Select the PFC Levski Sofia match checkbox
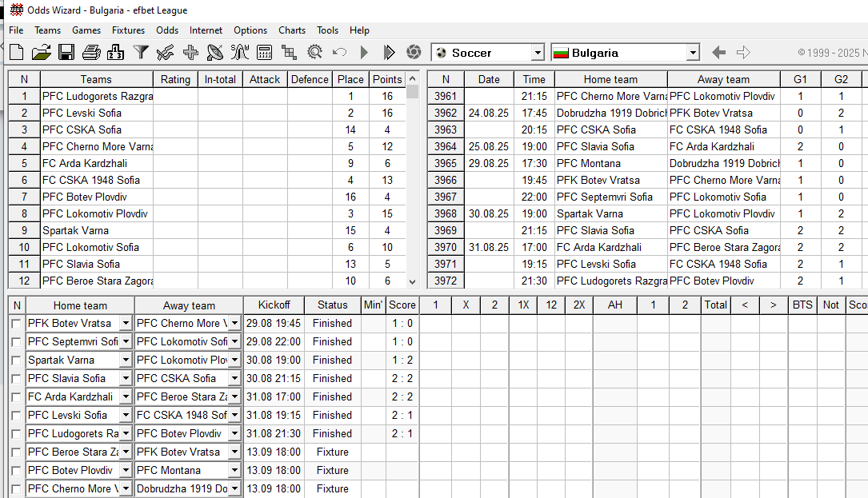Screen dimensions: 868x498 coord(16,416)
